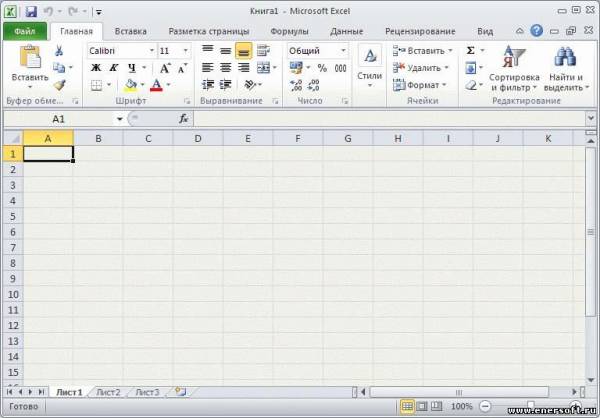Toggle wrap text icon
Screen dimensions: 600x418
coord(263,50)
